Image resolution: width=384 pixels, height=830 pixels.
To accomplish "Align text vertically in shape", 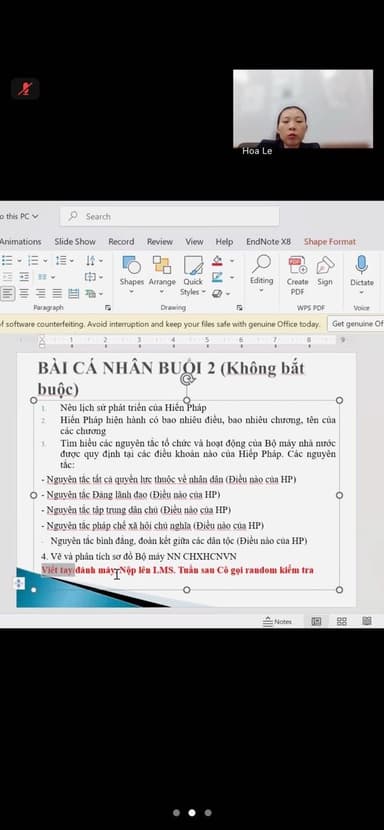I will [x=91, y=277].
